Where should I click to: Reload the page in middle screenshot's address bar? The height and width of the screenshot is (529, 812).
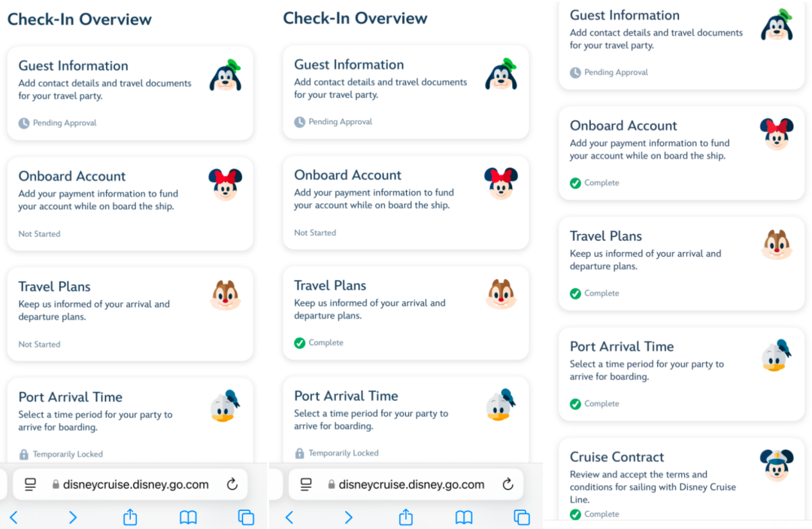(x=507, y=484)
